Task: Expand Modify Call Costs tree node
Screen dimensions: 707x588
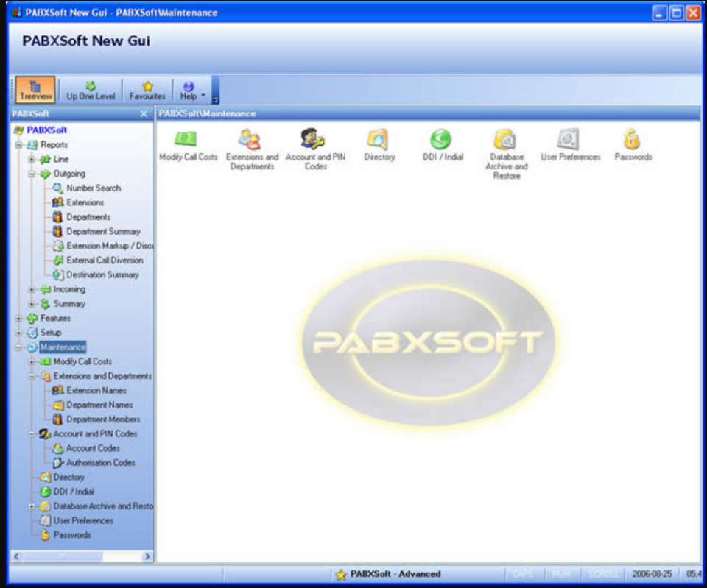Action: pyautogui.click(x=32, y=361)
